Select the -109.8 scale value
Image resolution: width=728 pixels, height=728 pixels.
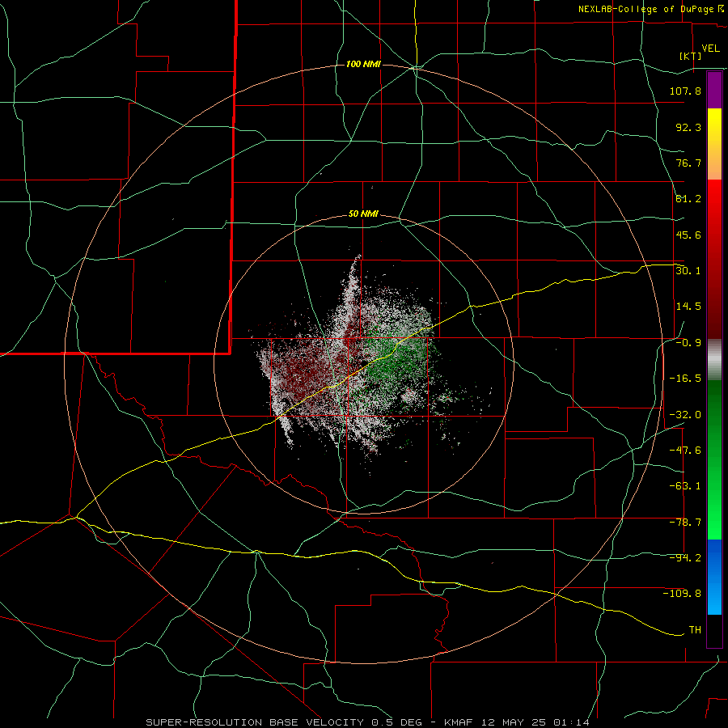(x=682, y=594)
